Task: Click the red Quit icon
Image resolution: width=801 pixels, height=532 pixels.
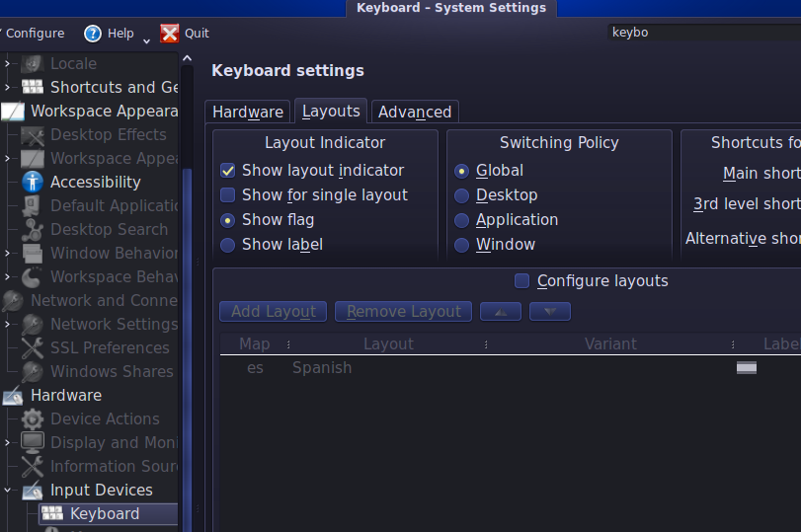Action: tap(170, 34)
